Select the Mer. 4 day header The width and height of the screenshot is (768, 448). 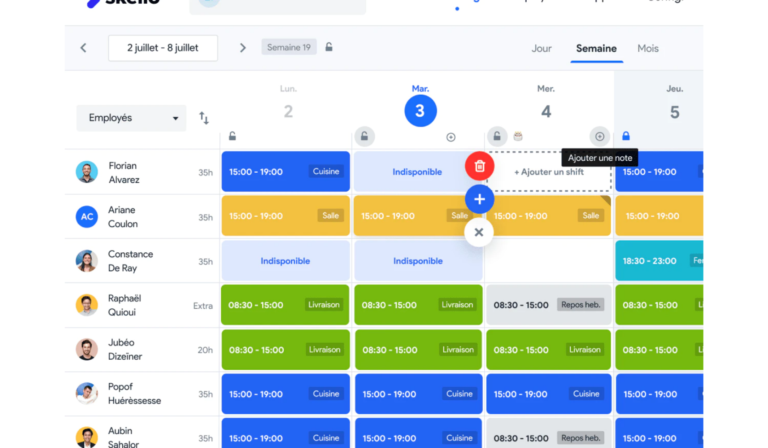pyautogui.click(x=546, y=103)
